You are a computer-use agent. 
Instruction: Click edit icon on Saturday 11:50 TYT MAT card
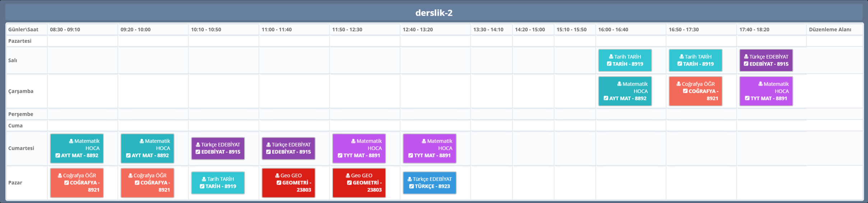coord(340,155)
